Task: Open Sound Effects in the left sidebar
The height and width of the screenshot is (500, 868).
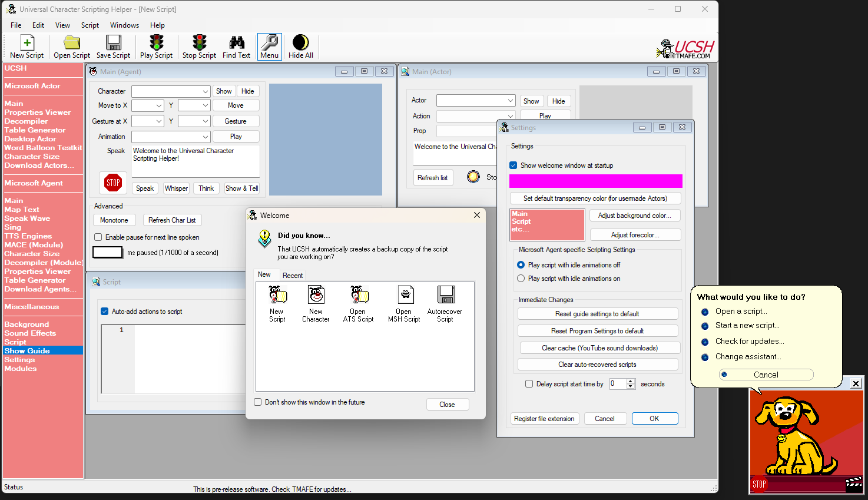Action: click(31, 333)
